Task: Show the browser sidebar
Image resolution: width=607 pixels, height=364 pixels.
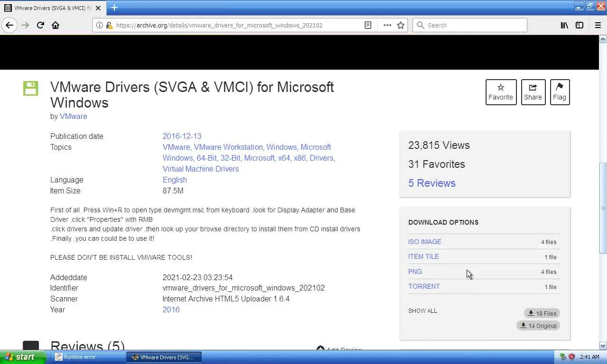Action: [579, 25]
